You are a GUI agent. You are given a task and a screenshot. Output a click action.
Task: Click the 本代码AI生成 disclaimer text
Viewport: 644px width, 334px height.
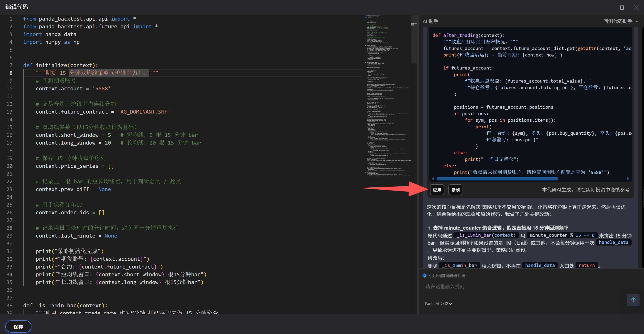586,190
